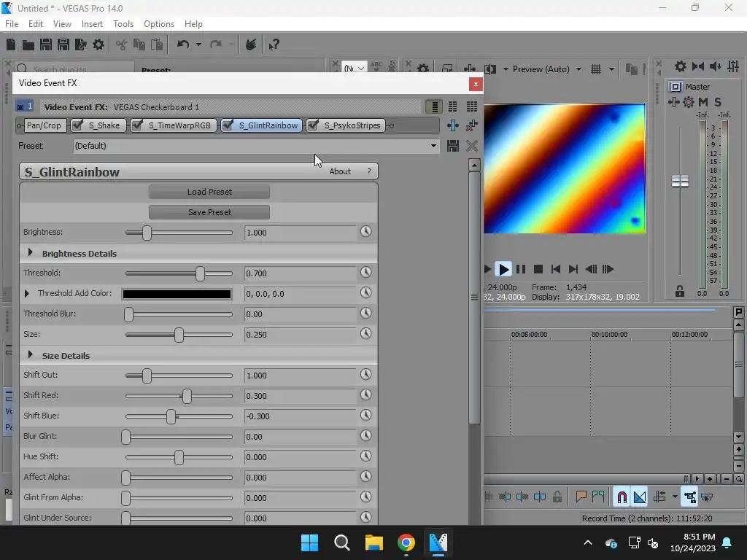Switch the FX list to two-column view
Viewport: 747px width, 560px height.
pyautogui.click(x=452, y=106)
